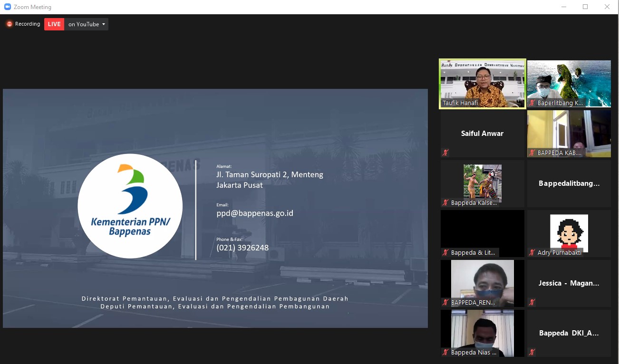Select the BAPPEDA KAB participant video tile

coord(569,134)
